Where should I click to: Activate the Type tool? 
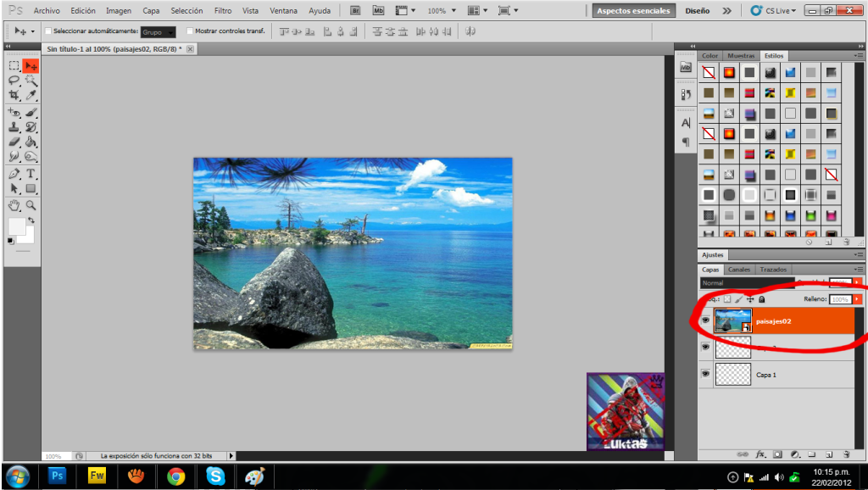point(31,174)
